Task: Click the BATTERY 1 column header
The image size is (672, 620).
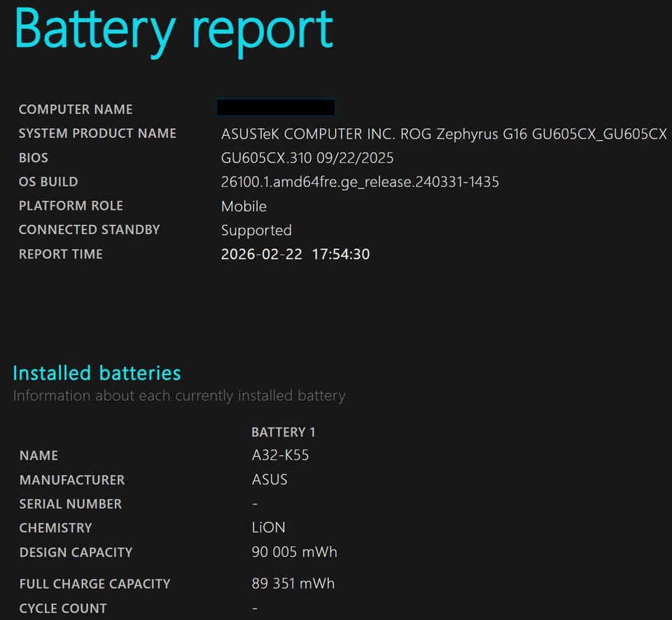Action: [283, 432]
